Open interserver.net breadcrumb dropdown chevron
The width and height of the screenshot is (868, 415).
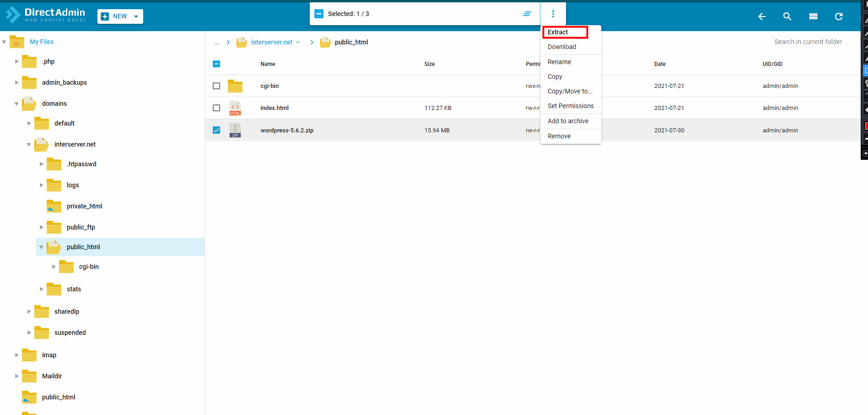[298, 42]
